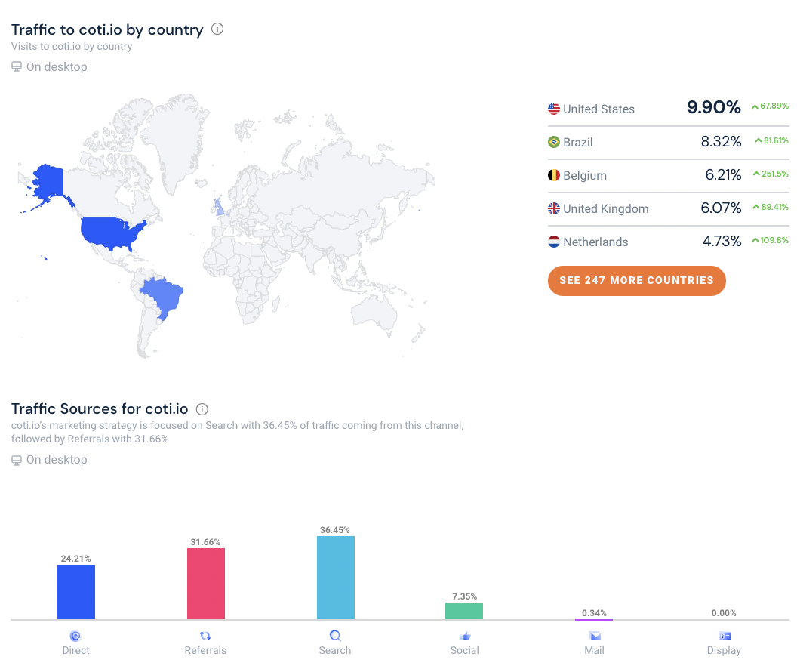Click the United States flag icon
This screenshot has width=797, height=672.
(x=554, y=109)
